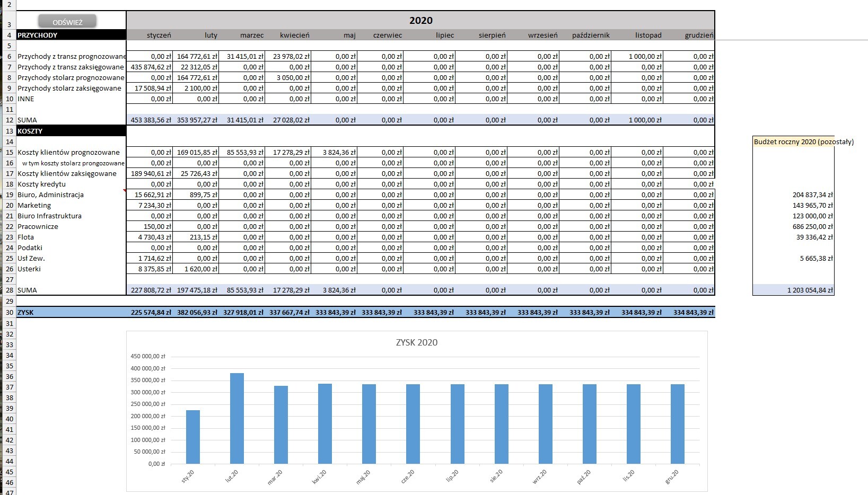Select Usł Zew. cell 1 714,62 zł
This screenshot has width=868, height=495.
(x=150, y=258)
